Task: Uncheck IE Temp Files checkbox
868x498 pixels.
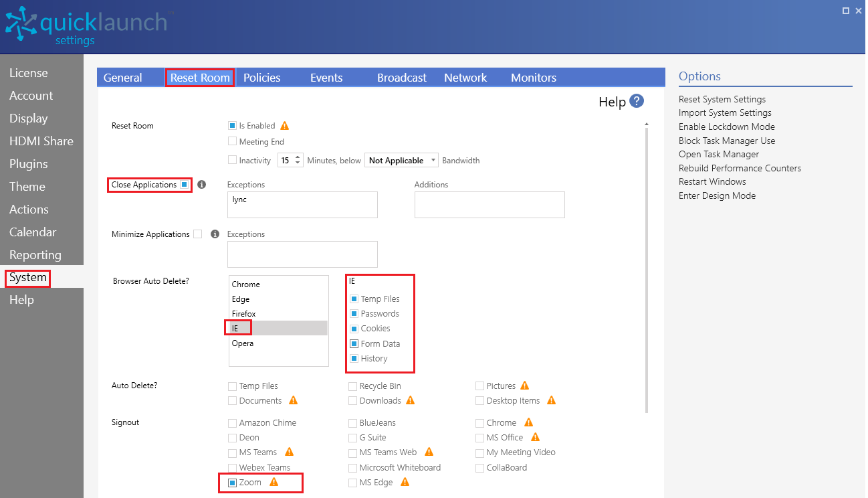Action: [354, 299]
